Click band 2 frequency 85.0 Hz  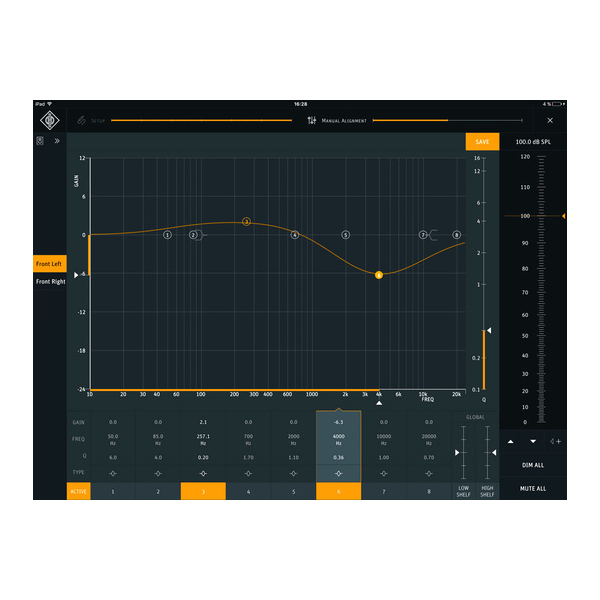click(x=158, y=439)
